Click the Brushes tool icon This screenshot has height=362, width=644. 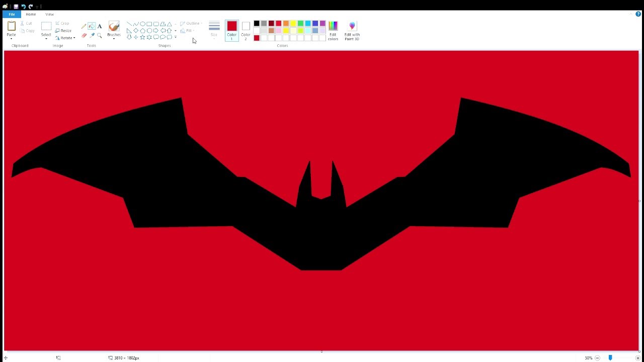point(114,27)
